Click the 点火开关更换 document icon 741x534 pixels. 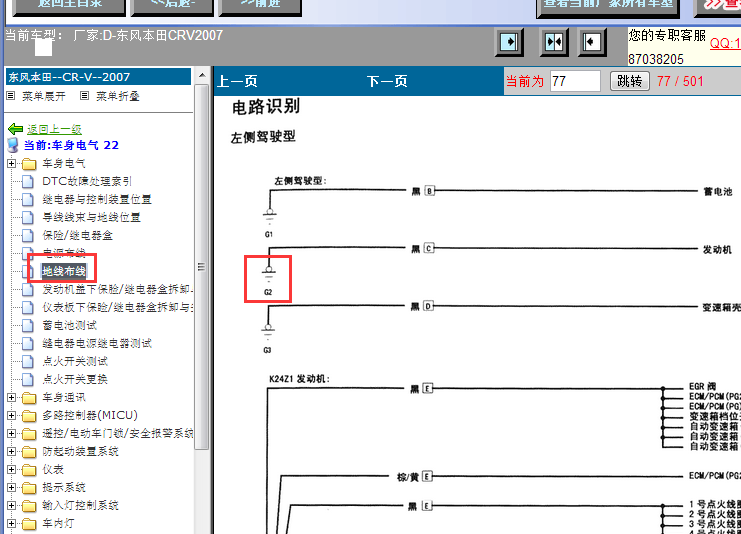tap(28, 379)
